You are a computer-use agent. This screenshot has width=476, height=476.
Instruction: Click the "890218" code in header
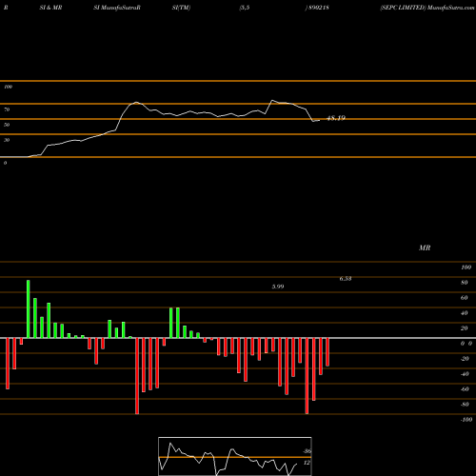[318, 8]
